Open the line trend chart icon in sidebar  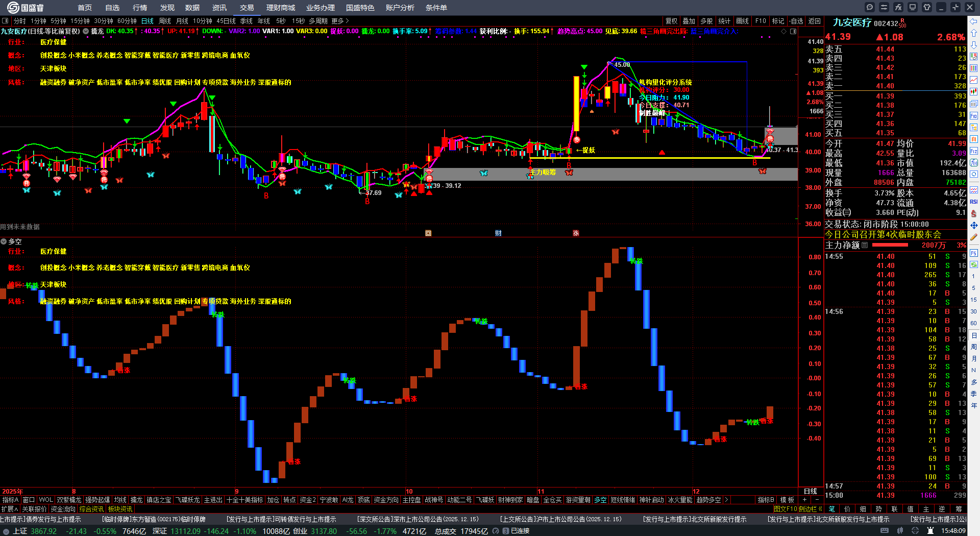[x=974, y=80]
